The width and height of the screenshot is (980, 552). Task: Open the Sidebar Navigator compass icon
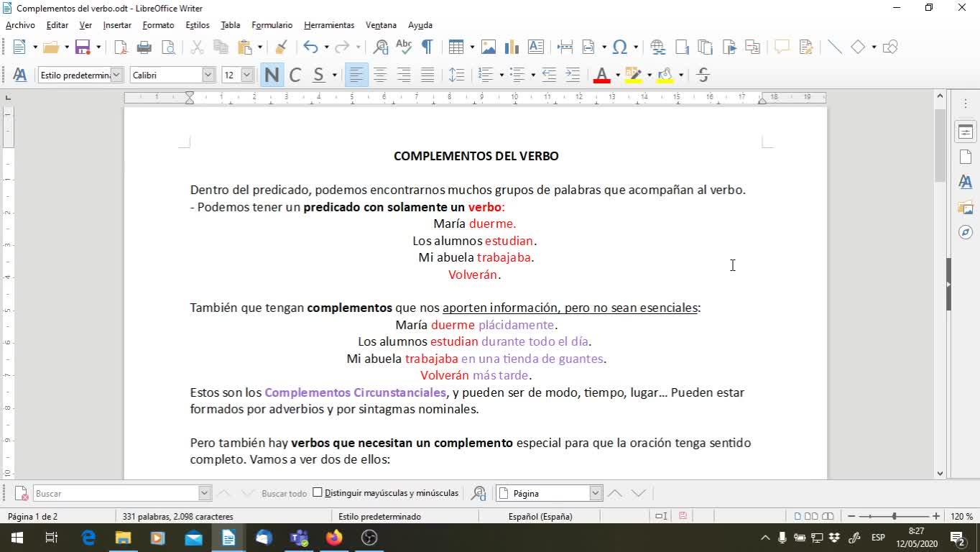point(966,232)
